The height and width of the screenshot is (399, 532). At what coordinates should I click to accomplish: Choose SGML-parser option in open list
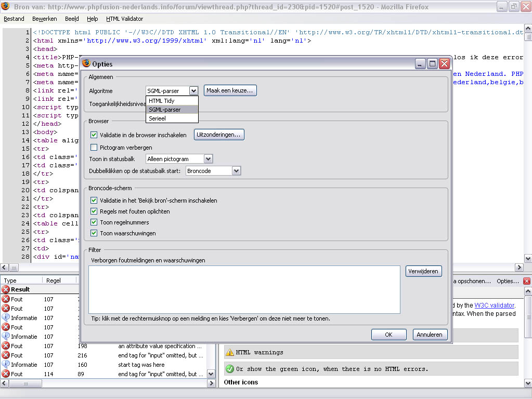tap(172, 110)
